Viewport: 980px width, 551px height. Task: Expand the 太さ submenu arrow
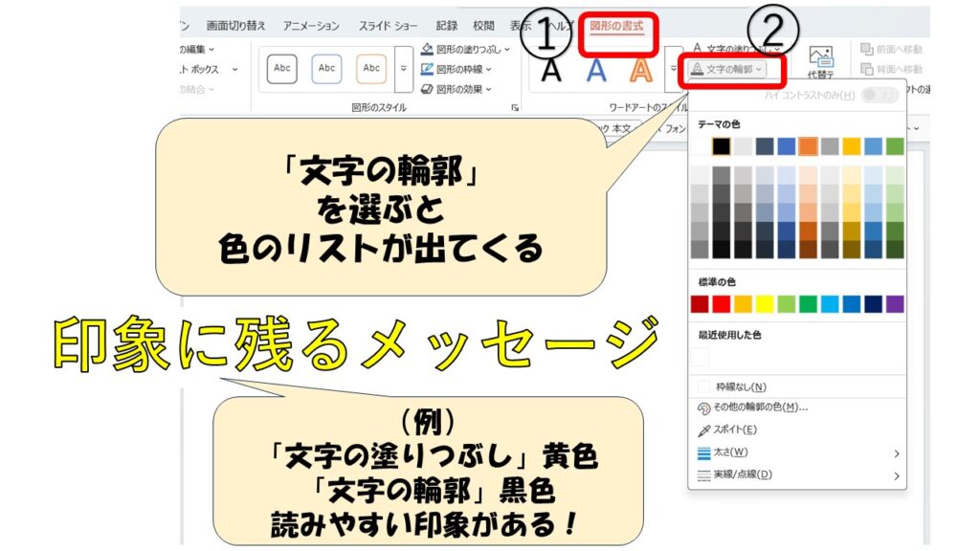coord(897,453)
